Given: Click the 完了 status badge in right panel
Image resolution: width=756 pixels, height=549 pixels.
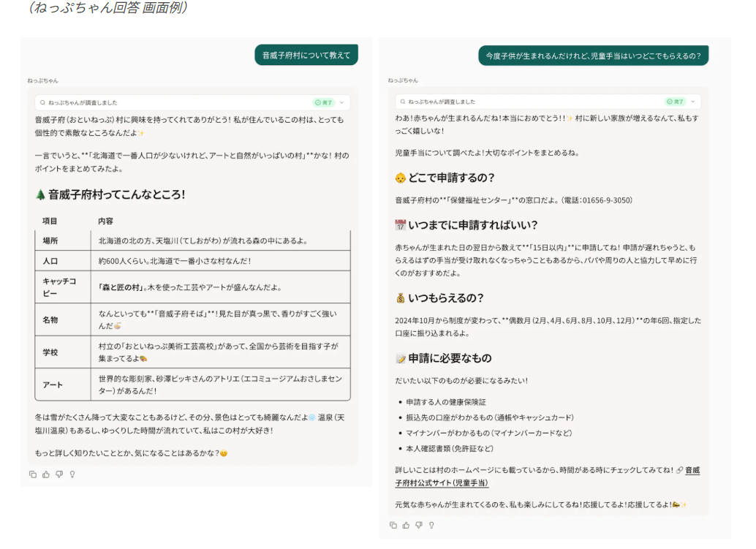Looking at the screenshot, I should tap(675, 102).
